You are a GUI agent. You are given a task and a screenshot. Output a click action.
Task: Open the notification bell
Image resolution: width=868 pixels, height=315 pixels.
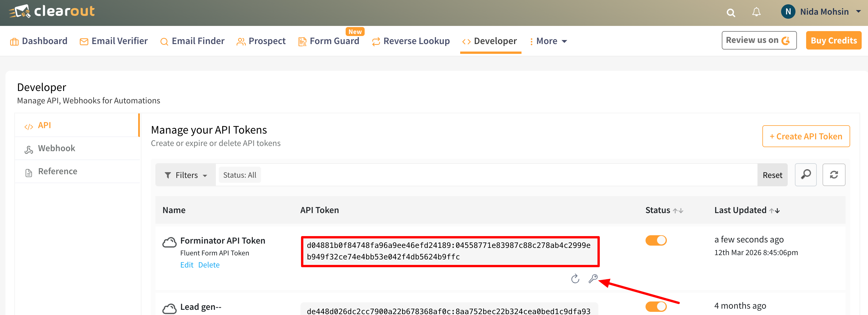click(x=756, y=12)
